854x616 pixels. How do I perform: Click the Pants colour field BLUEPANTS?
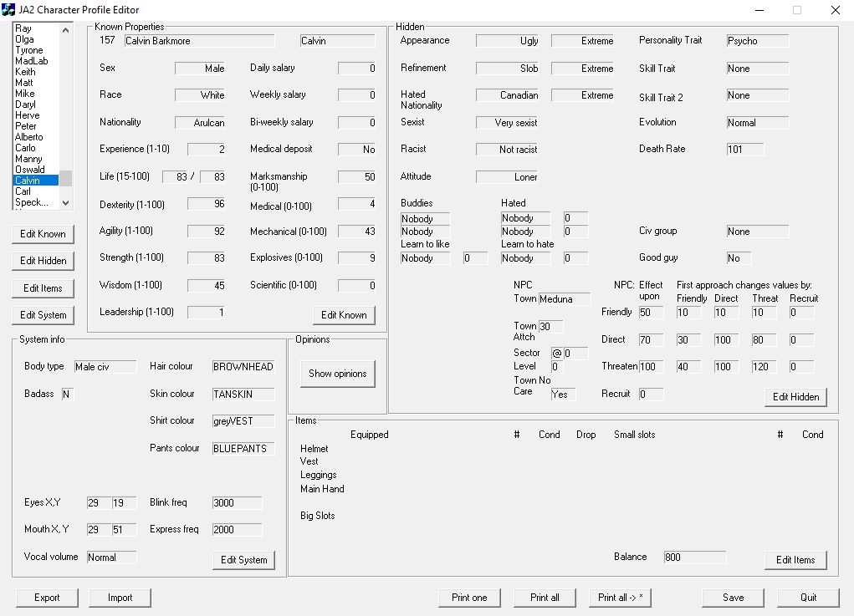click(x=243, y=448)
